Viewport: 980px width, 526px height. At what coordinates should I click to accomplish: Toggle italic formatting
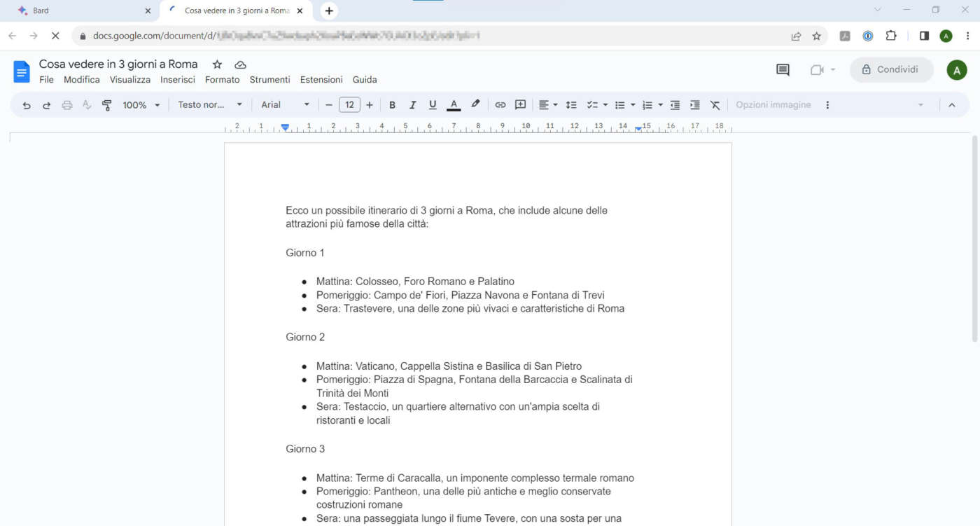[x=412, y=105]
